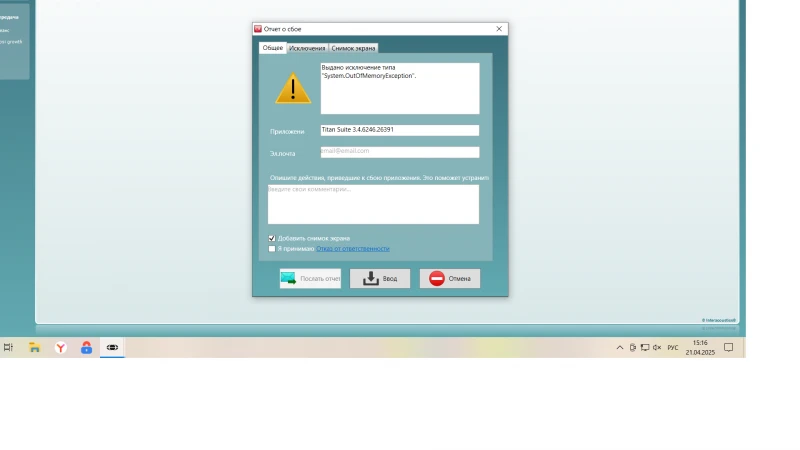Click the Ввод button
The width and height of the screenshot is (800, 450).
380,279
